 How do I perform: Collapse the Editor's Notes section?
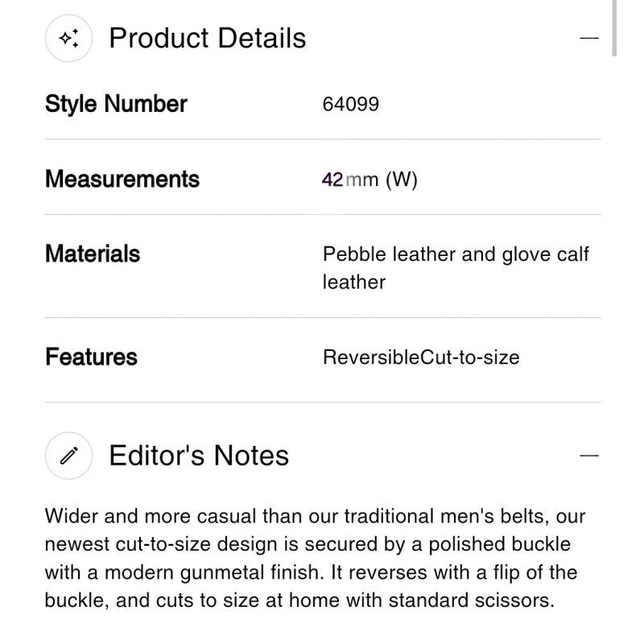tap(589, 456)
